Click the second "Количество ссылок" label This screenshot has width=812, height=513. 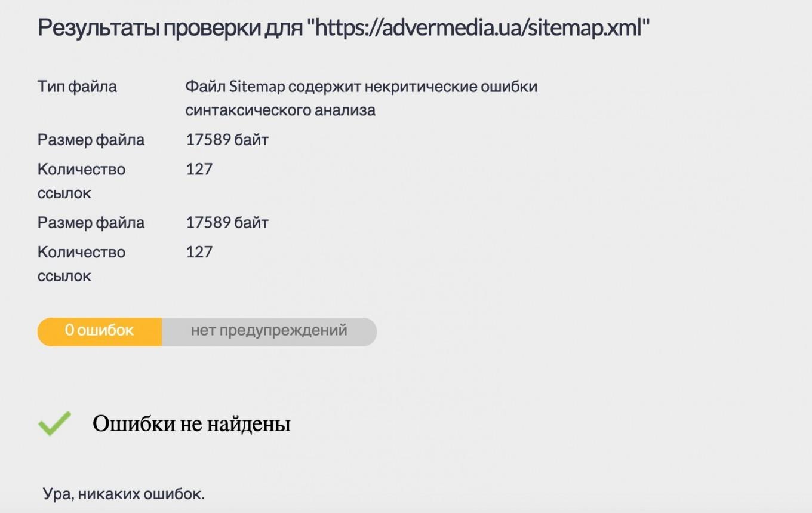click(x=81, y=264)
